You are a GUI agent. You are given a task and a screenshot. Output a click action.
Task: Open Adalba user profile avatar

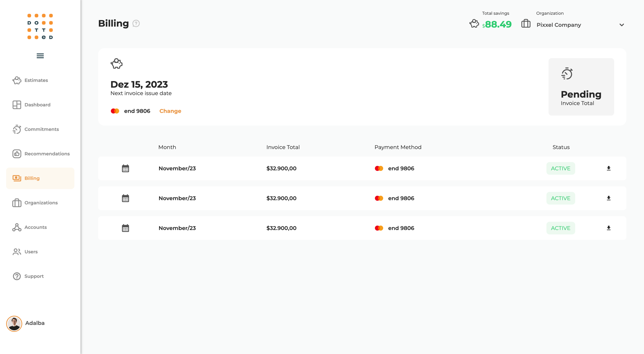click(x=14, y=323)
